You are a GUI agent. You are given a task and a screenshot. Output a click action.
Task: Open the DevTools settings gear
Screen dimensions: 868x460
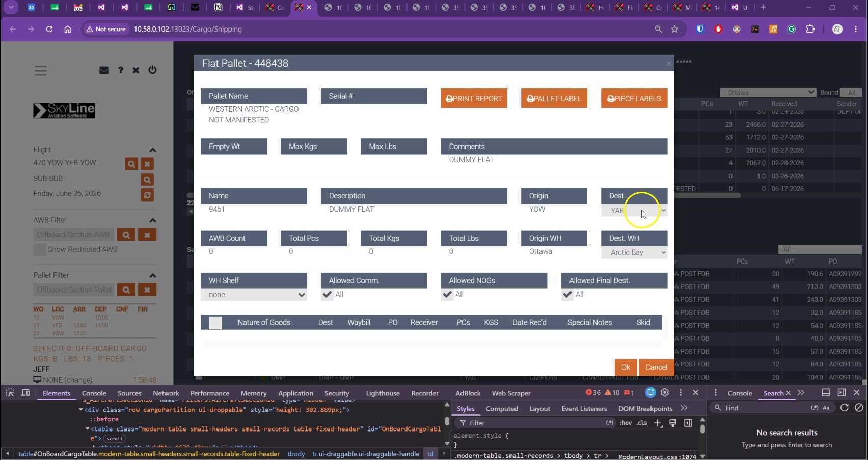click(665, 393)
